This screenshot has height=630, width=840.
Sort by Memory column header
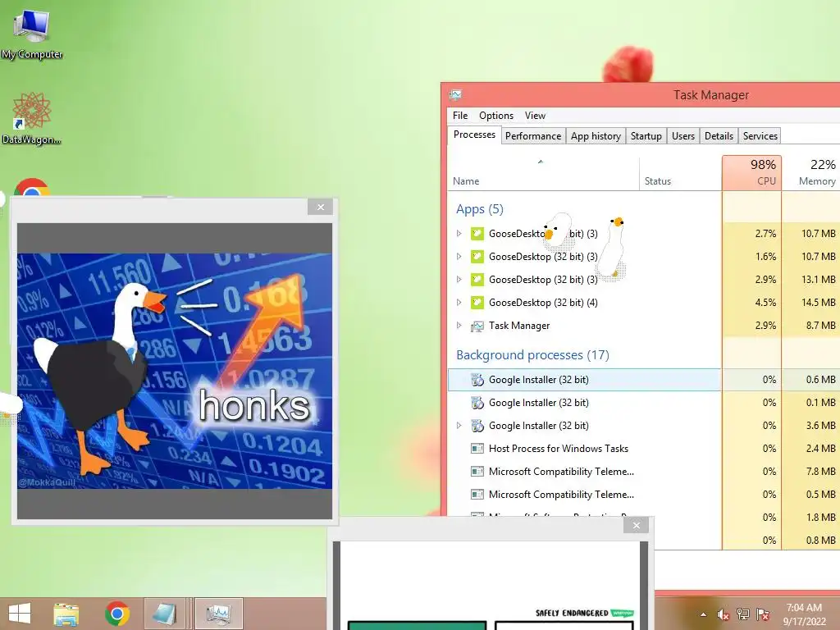[x=811, y=173]
